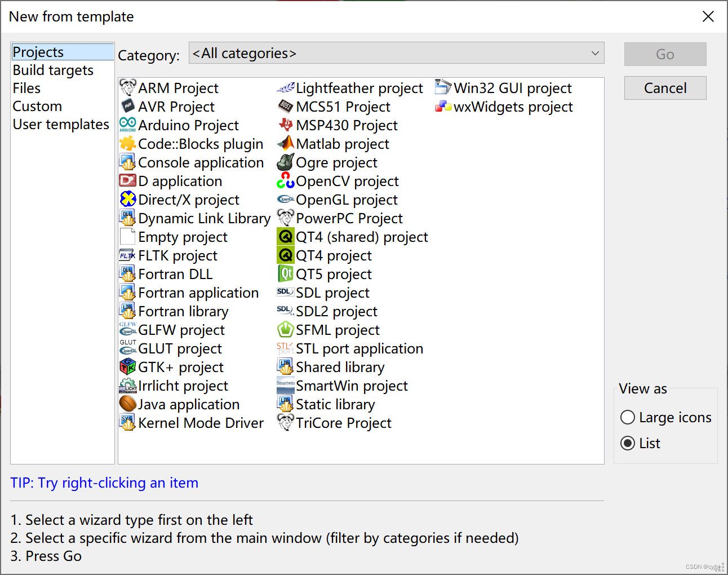Image resolution: width=728 pixels, height=575 pixels.
Task: Select the SDL project text label
Action: (x=333, y=293)
